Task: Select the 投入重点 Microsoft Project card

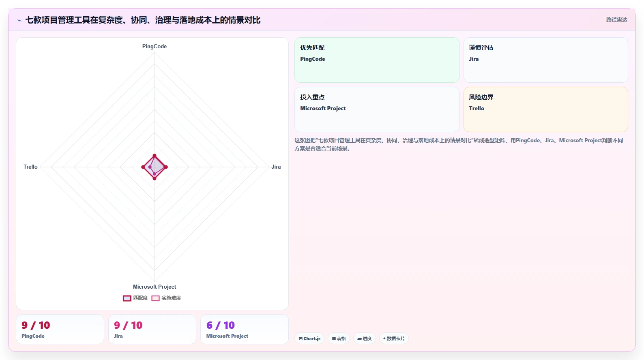Action: 377,109
